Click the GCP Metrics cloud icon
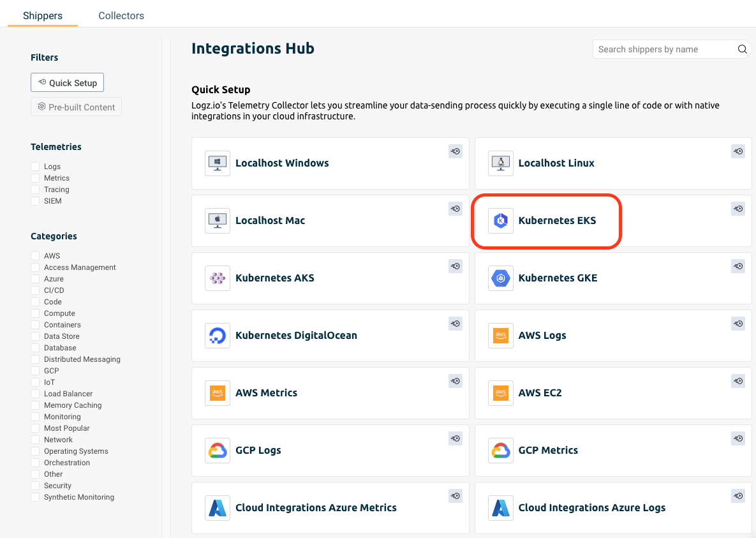The width and height of the screenshot is (756, 538). (500, 450)
